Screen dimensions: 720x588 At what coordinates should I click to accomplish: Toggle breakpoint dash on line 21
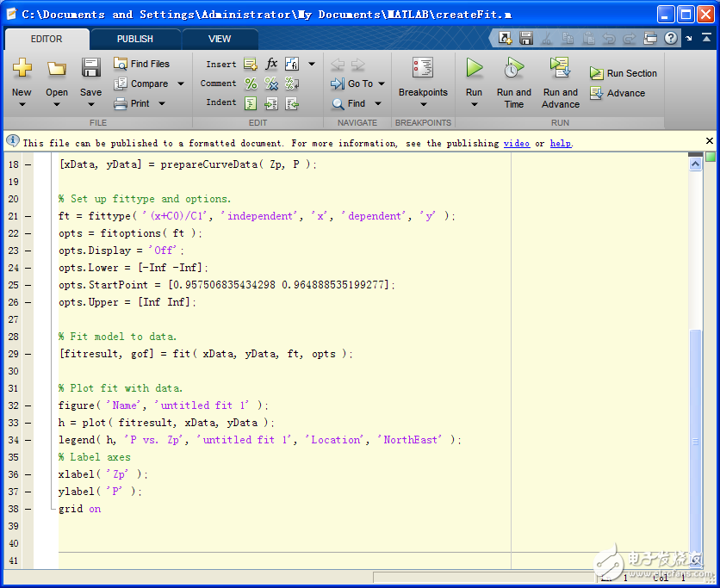click(x=28, y=216)
